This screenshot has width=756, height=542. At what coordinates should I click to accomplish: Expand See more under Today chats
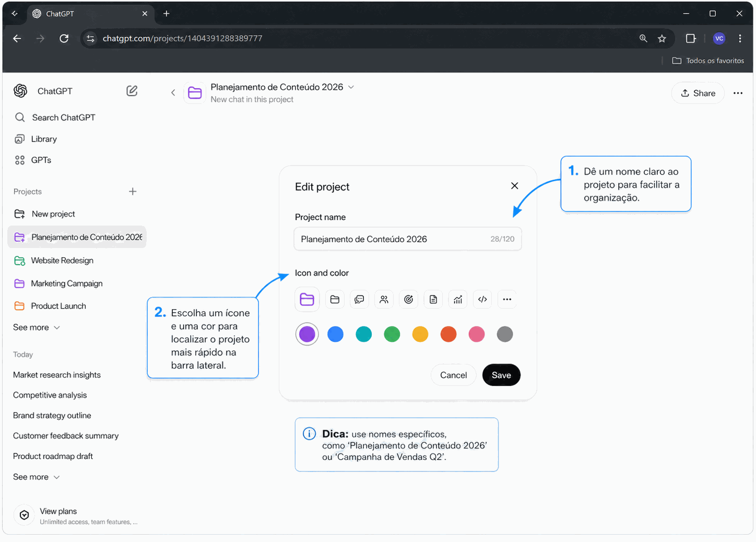pyautogui.click(x=37, y=477)
